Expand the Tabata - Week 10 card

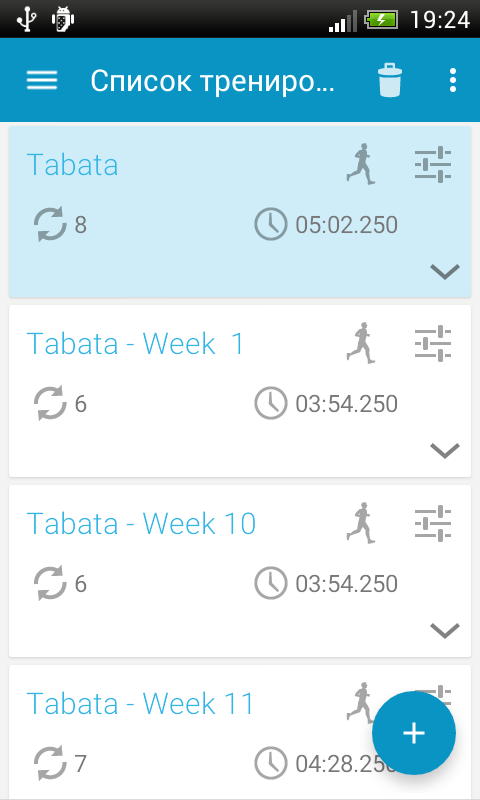445,631
